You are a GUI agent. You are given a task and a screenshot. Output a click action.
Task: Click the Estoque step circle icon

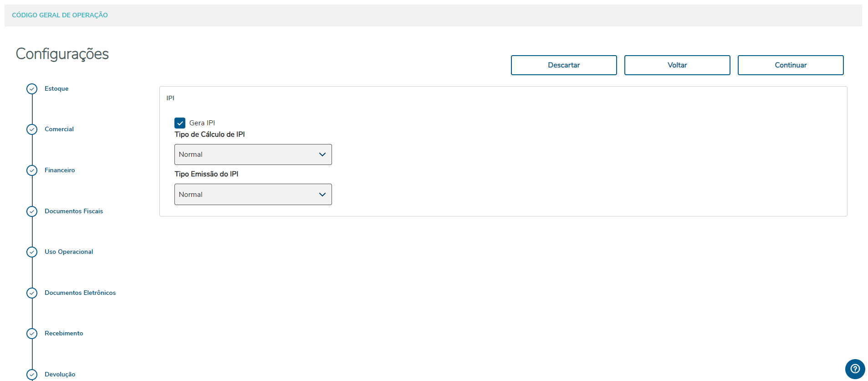pyautogui.click(x=32, y=89)
